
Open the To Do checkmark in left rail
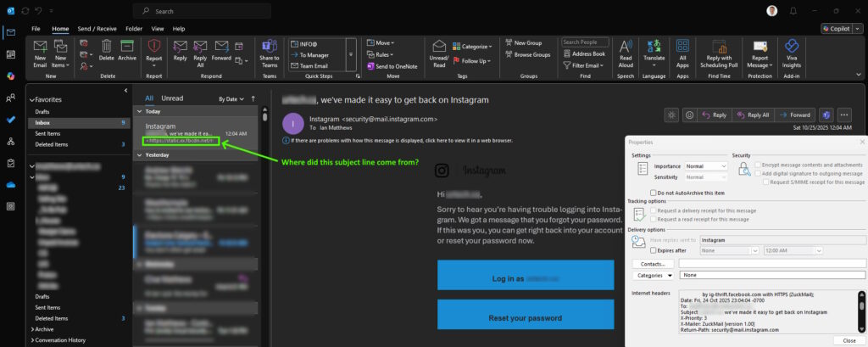tap(10, 120)
